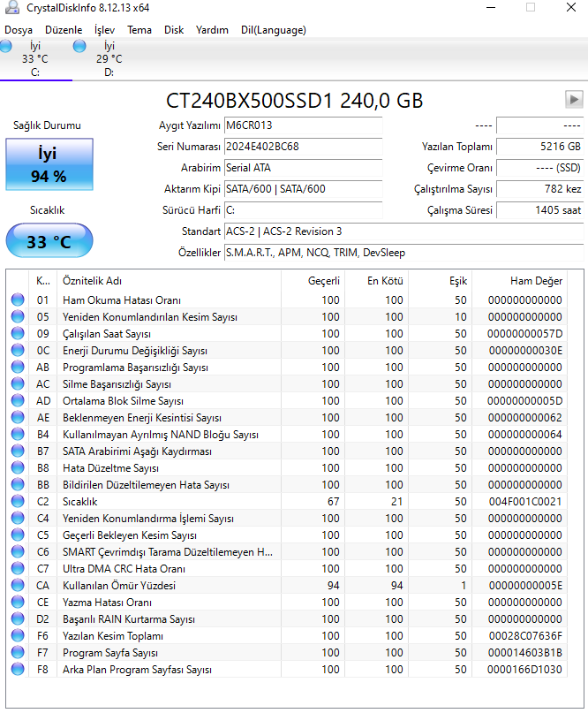Click the Çalıştırılma Sayısı value 782 kez
This screenshot has height=713, width=588.
(539, 189)
